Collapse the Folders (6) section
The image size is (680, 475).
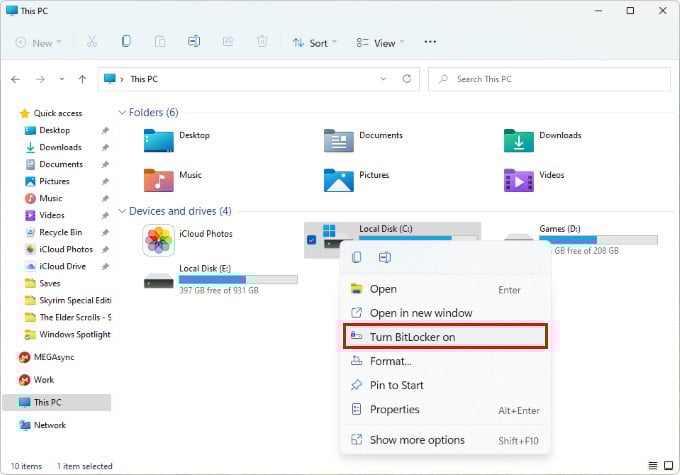click(122, 112)
